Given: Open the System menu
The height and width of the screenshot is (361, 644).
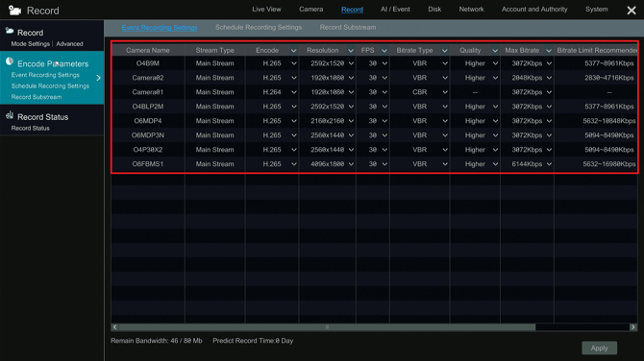Looking at the screenshot, I should pyautogui.click(x=596, y=9).
